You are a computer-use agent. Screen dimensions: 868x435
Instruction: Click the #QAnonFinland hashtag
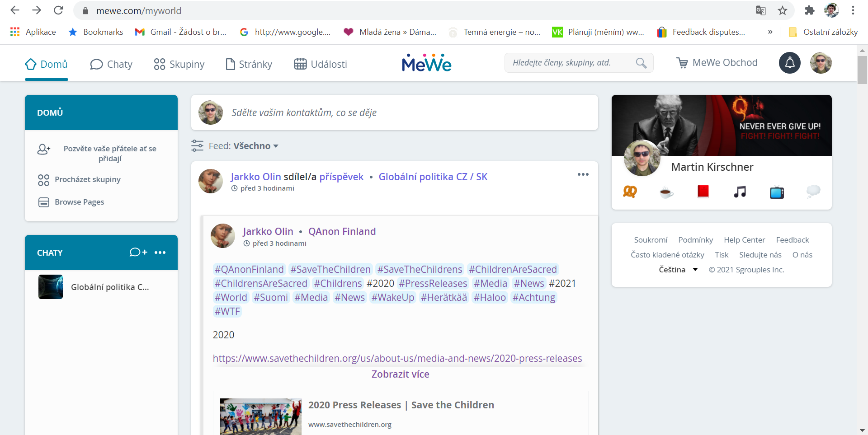click(x=249, y=269)
